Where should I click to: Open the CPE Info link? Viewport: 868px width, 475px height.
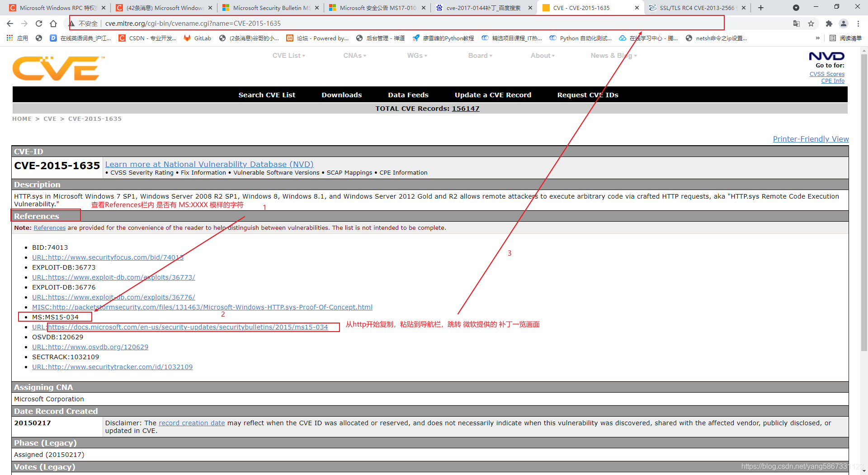[x=833, y=81]
